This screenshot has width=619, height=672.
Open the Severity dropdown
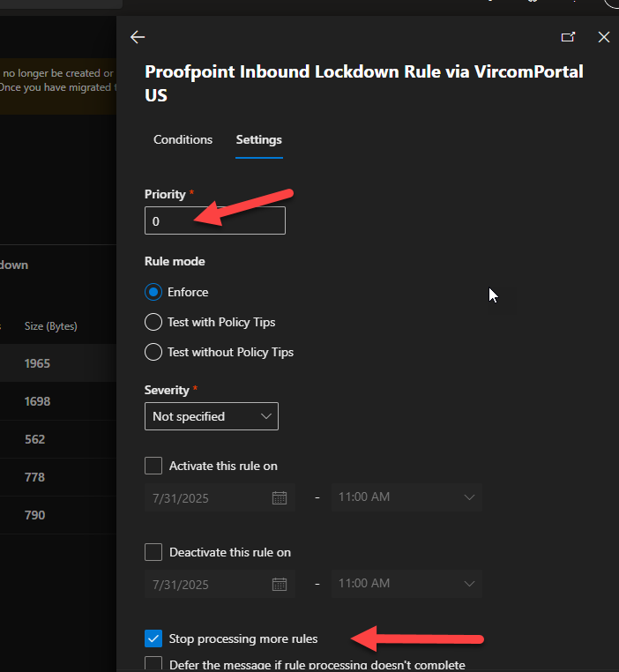point(212,416)
